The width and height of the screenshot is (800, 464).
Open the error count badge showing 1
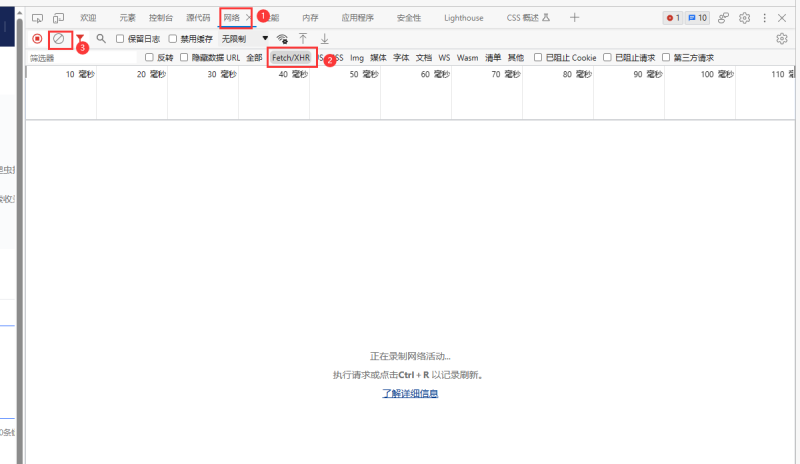pos(673,18)
